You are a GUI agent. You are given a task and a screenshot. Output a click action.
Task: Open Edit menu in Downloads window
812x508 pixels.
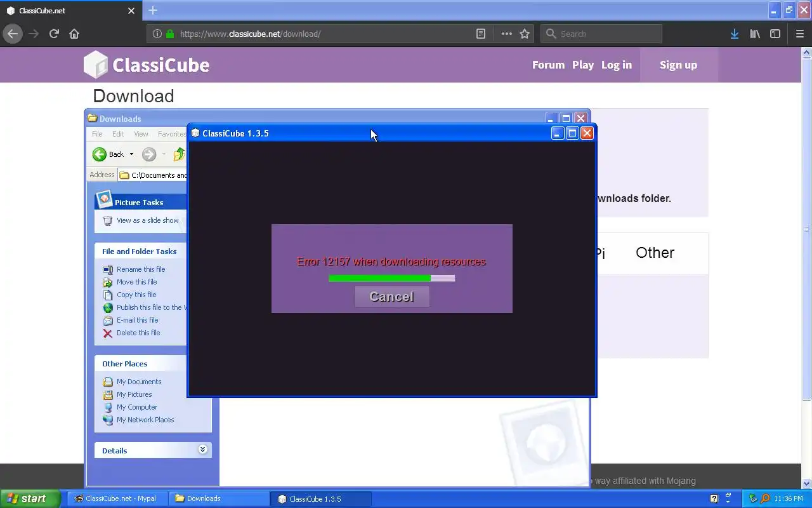point(118,134)
